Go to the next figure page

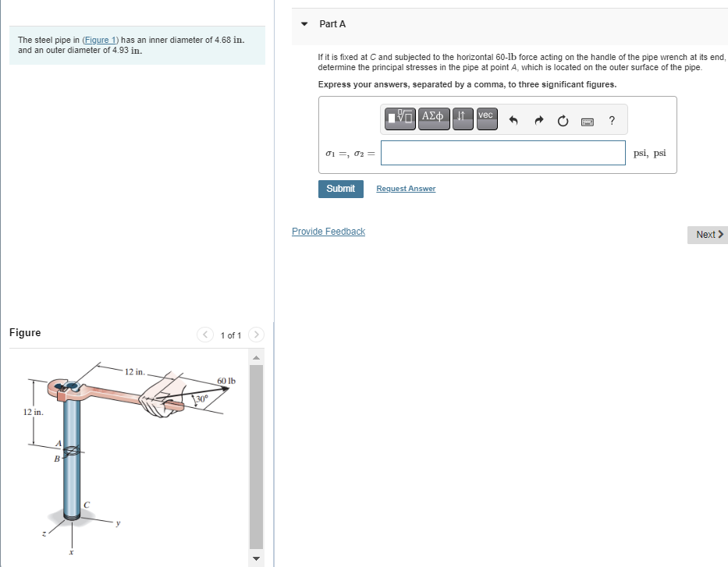[256, 335]
